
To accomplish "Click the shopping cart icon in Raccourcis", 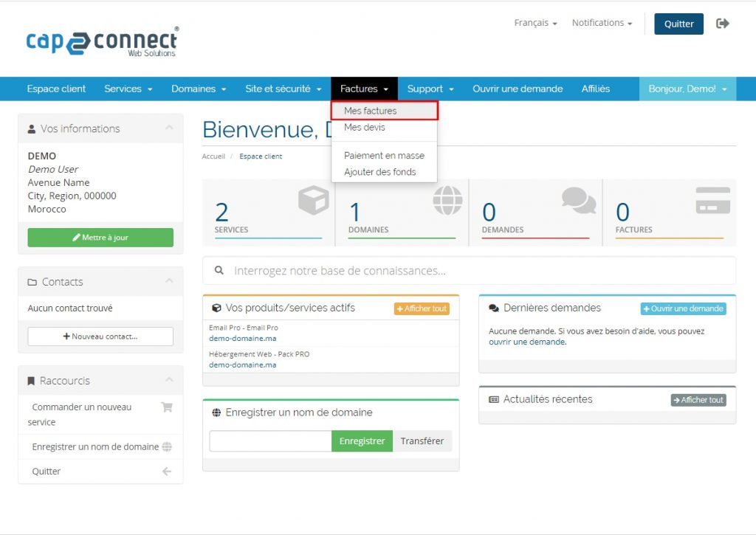I will point(167,407).
